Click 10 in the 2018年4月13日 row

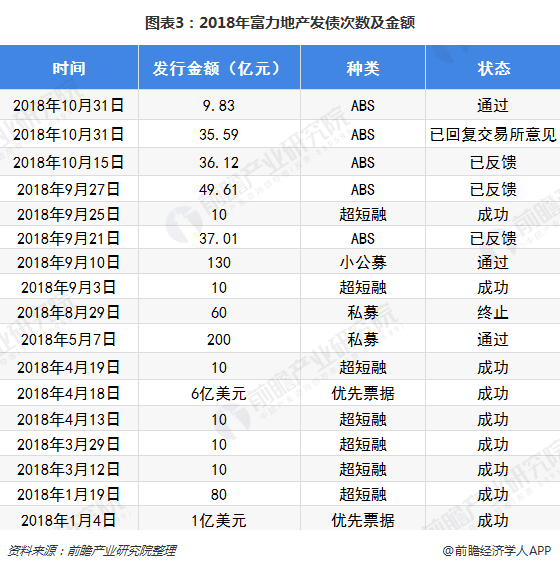219,419
